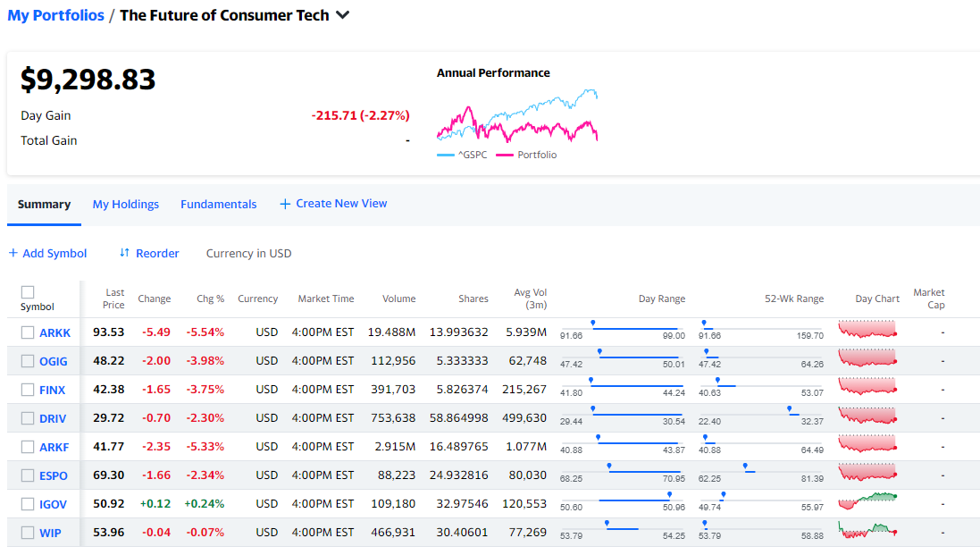Open the Fundamentals tab

tap(218, 204)
